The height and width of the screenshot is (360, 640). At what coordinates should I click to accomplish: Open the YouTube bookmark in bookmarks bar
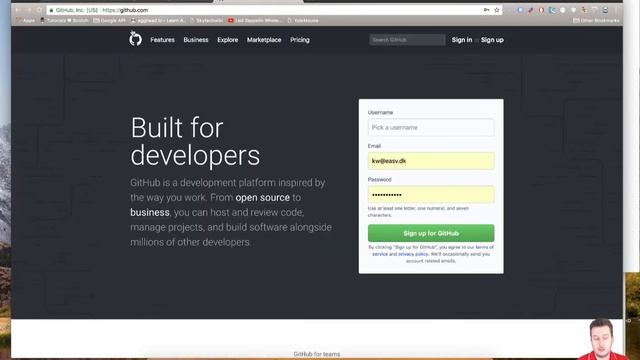click(x=254, y=20)
